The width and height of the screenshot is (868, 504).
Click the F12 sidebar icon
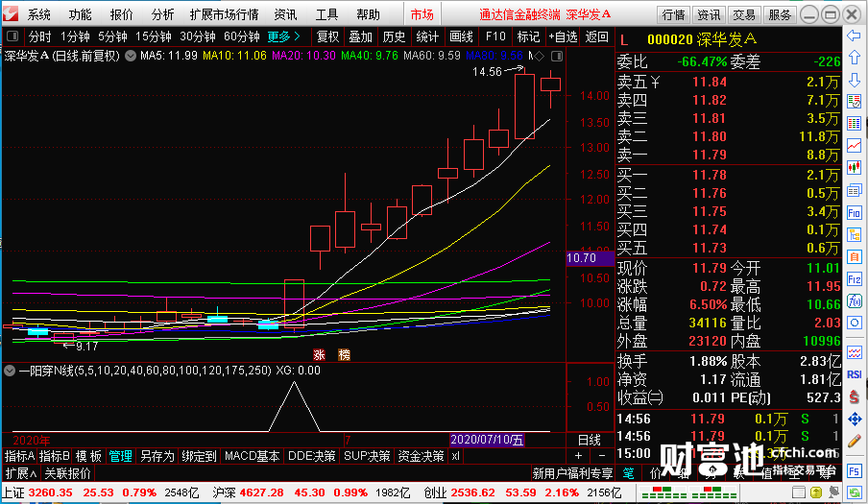point(854,279)
